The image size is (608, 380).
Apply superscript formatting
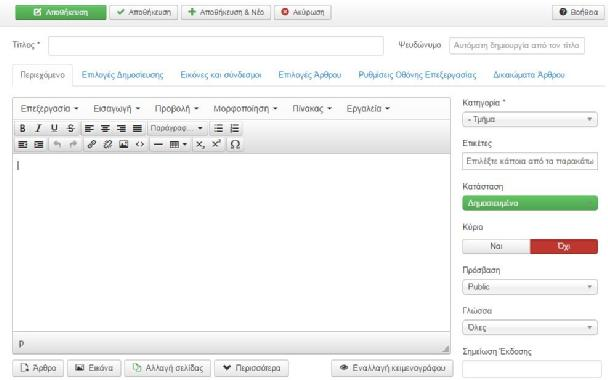(216, 145)
